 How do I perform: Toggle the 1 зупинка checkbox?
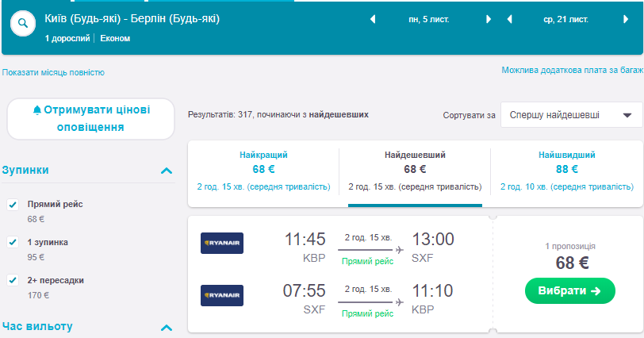pyautogui.click(x=13, y=242)
